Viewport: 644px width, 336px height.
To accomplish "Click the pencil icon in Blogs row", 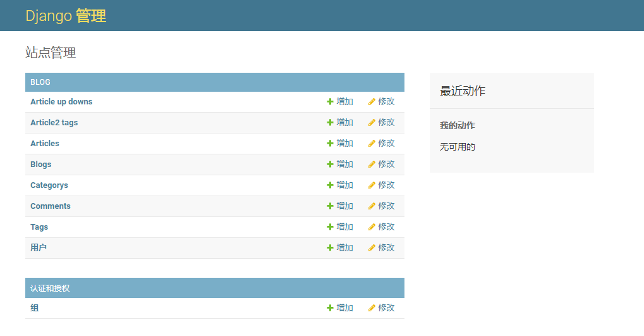I will 372,164.
